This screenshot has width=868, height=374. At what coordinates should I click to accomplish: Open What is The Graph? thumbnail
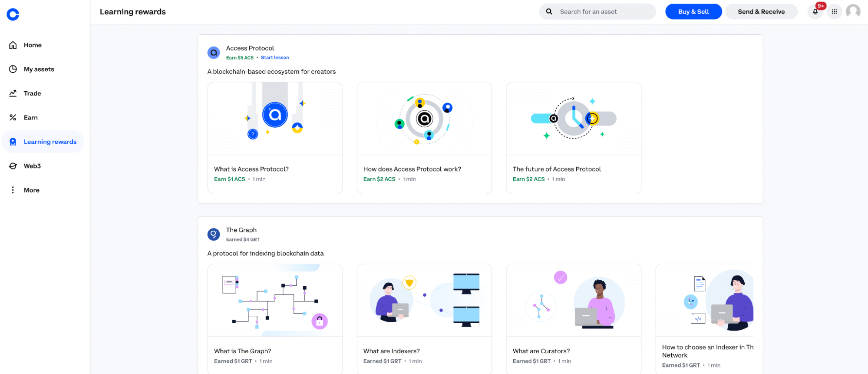point(275,300)
